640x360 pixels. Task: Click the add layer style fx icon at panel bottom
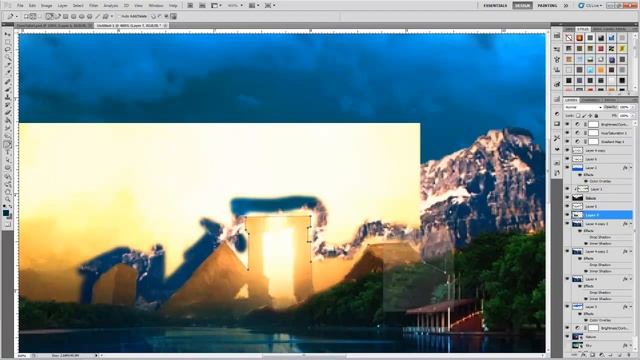[x=583, y=355]
